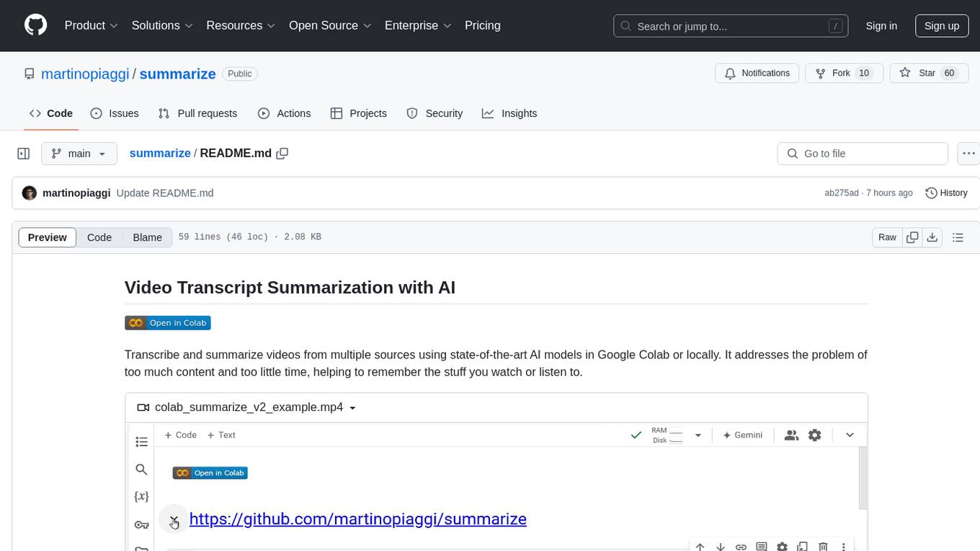The image size is (980, 551).
Task: Click the Colab video vertical scrollbar
Action: (863, 478)
